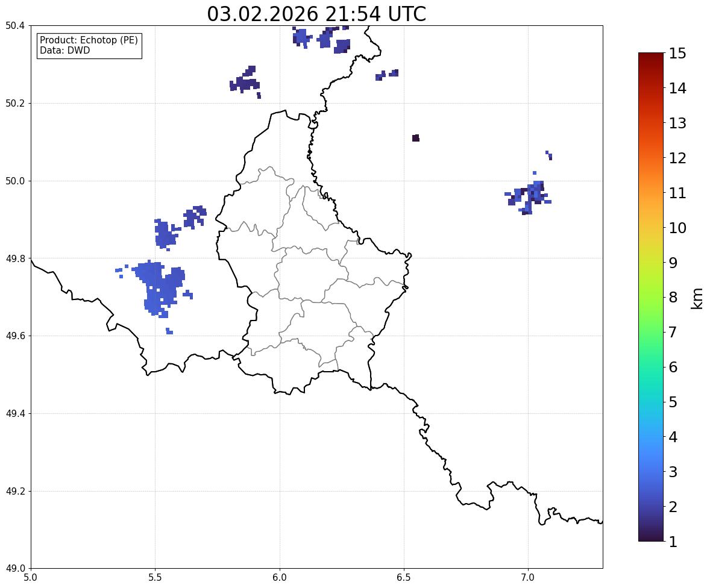Click longitude axis label 5.0
Image resolution: width=710 pixels, height=588 pixels.
[31, 578]
